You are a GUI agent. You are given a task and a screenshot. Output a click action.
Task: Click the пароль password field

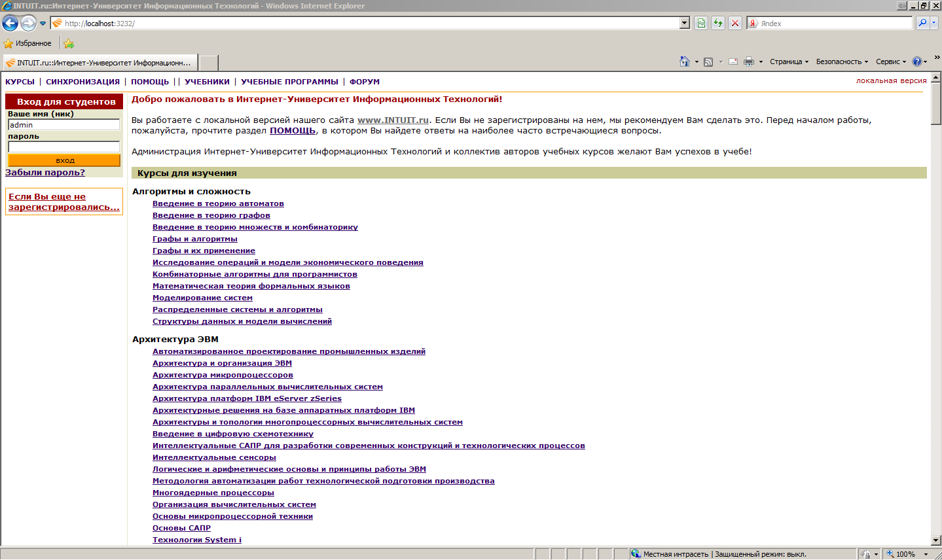pyautogui.click(x=63, y=147)
